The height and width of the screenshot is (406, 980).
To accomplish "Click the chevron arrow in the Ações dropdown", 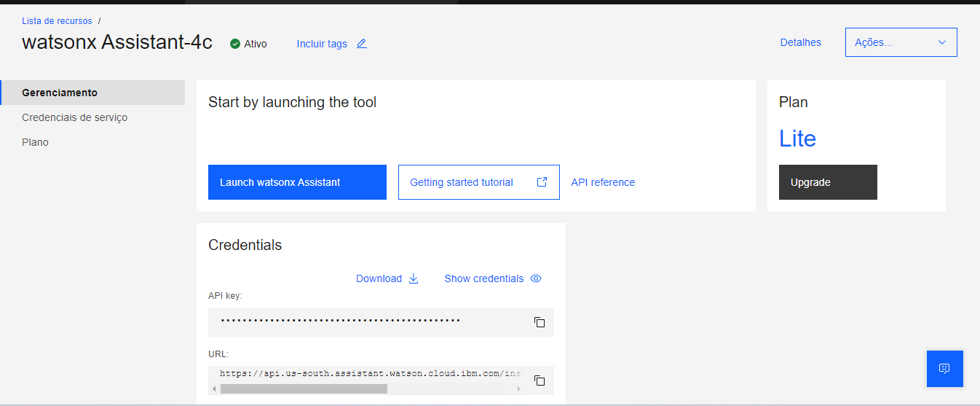I will [x=942, y=42].
